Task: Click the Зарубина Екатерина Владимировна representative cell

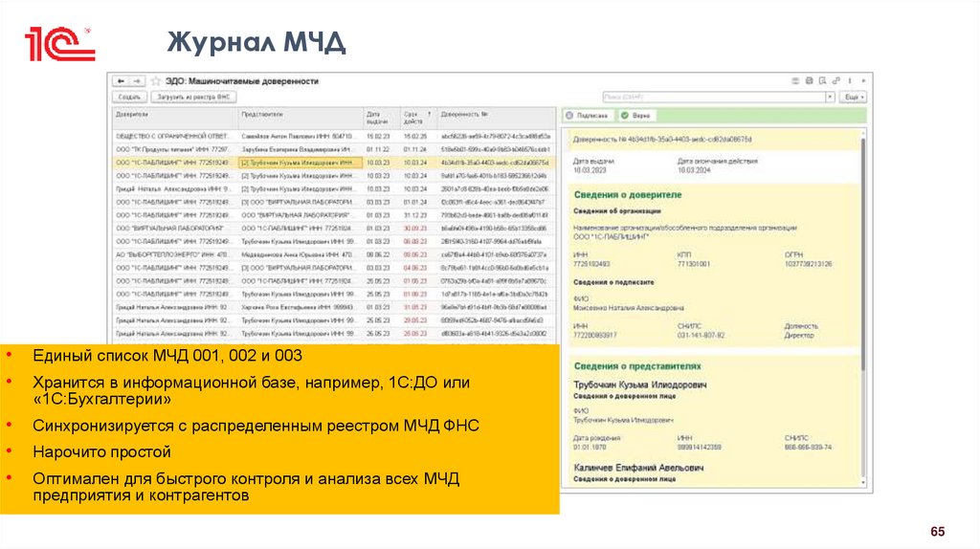Action: 301,149
